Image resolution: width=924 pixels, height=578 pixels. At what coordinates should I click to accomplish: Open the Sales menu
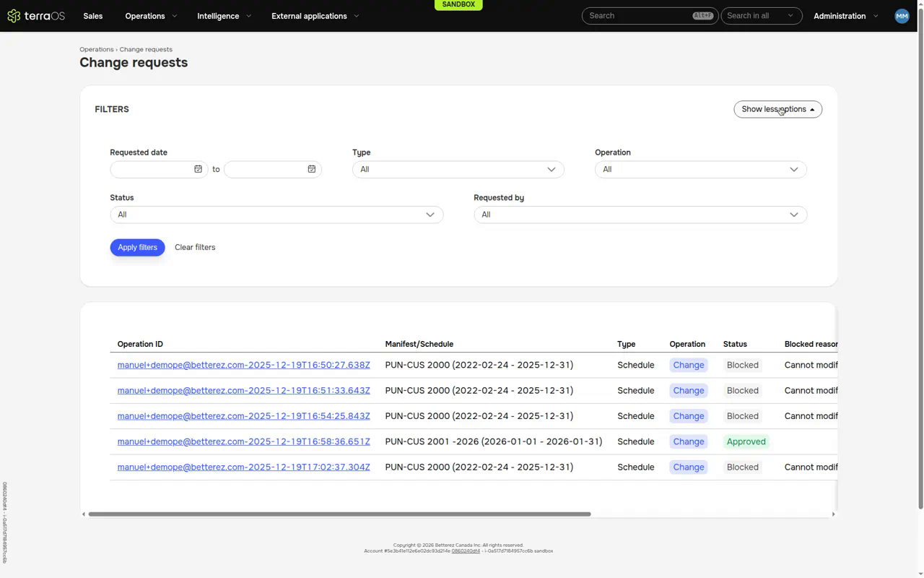(x=93, y=16)
